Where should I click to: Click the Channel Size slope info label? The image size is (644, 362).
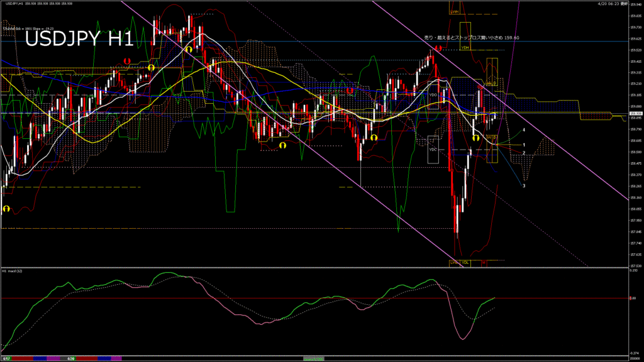[x=28, y=28]
